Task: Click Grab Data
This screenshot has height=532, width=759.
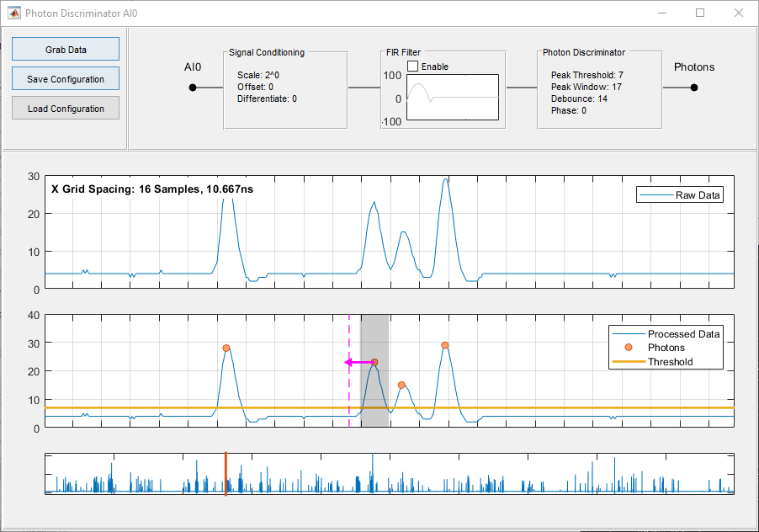Action: (x=65, y=49)
